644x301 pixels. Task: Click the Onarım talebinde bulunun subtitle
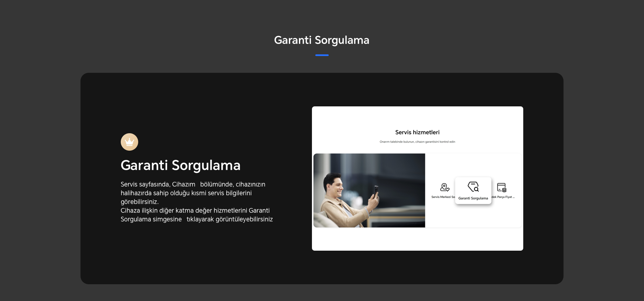(417, 142)
